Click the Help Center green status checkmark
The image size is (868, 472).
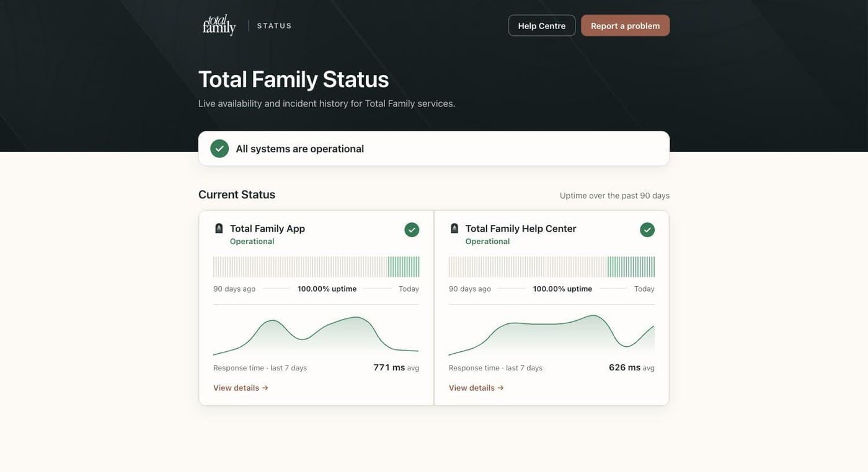click(647, 230)
